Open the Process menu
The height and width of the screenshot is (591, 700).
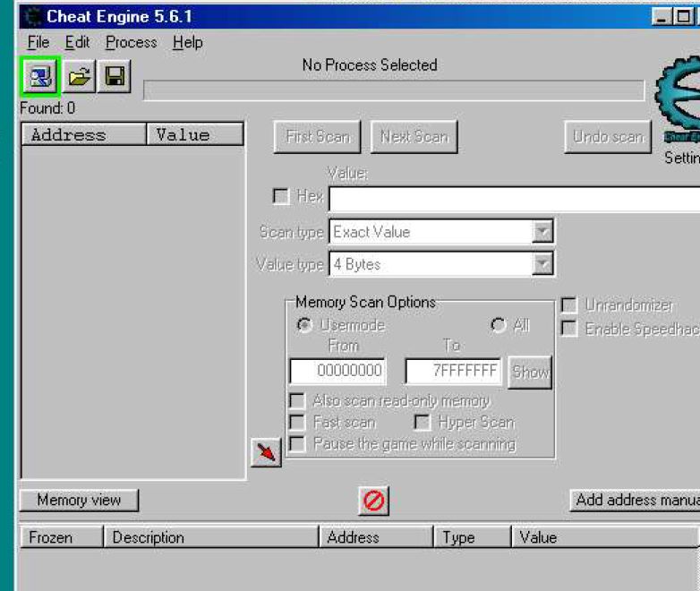click(x=132, y=42)
